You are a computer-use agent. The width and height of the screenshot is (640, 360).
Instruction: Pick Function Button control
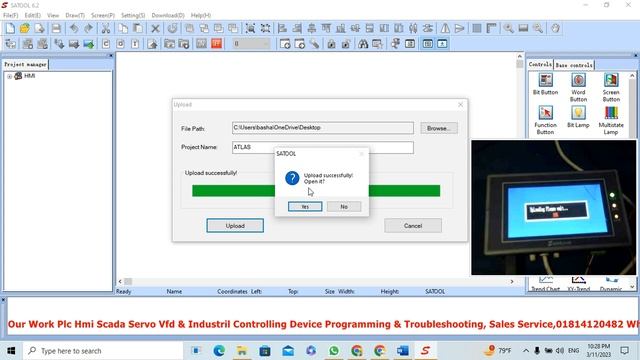545,120
